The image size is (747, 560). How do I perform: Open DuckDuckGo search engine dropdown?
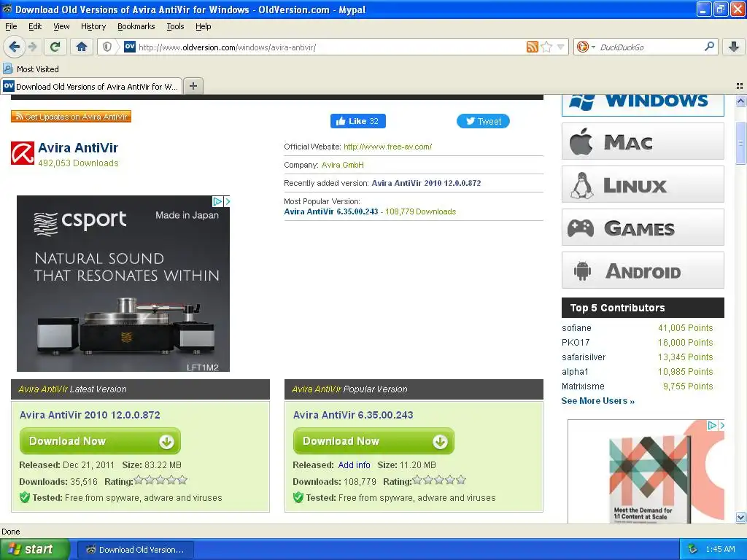pos(586,47)
